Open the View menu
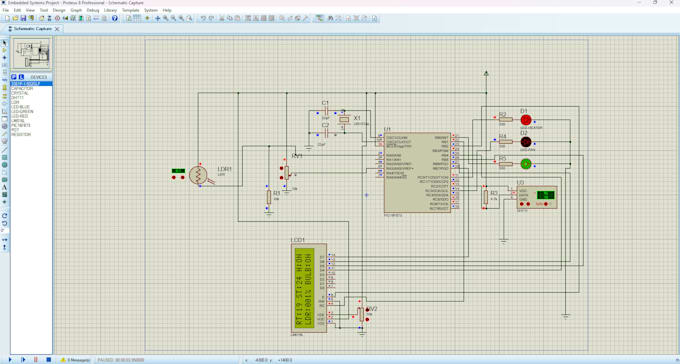 30,10
